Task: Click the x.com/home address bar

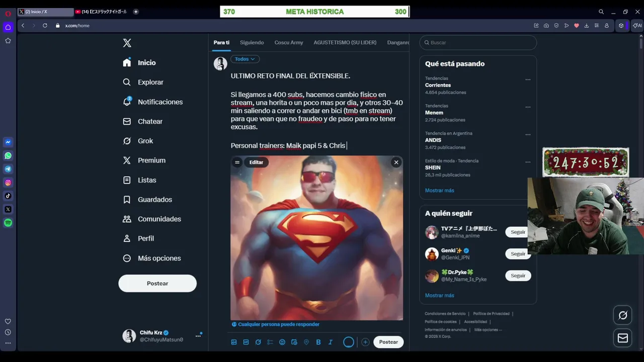Action: pos(77,26)
